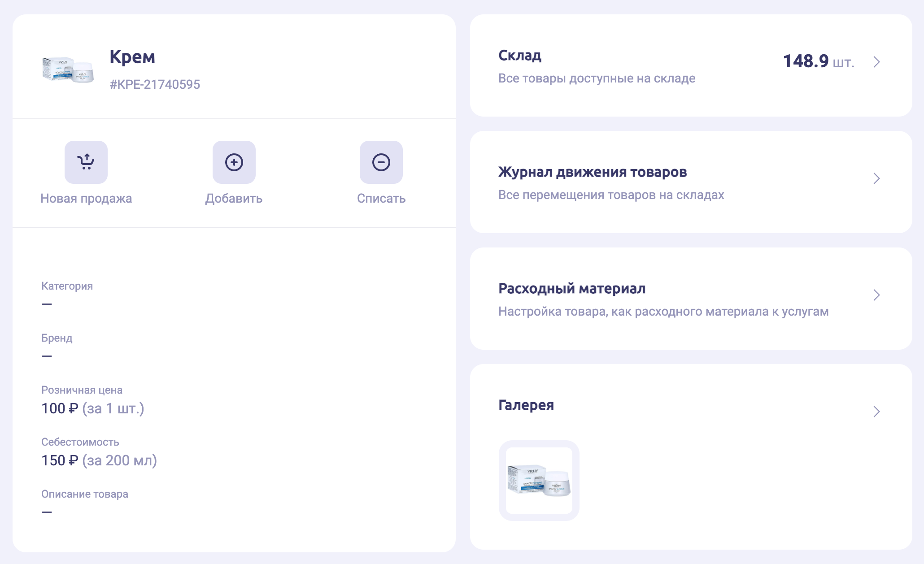Click the Бренд field label

[57, 338]
